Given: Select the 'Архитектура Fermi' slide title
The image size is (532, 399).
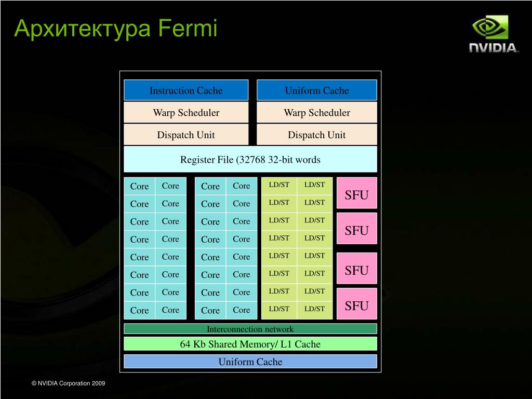Looking at the screenshot, I should 116,29.
